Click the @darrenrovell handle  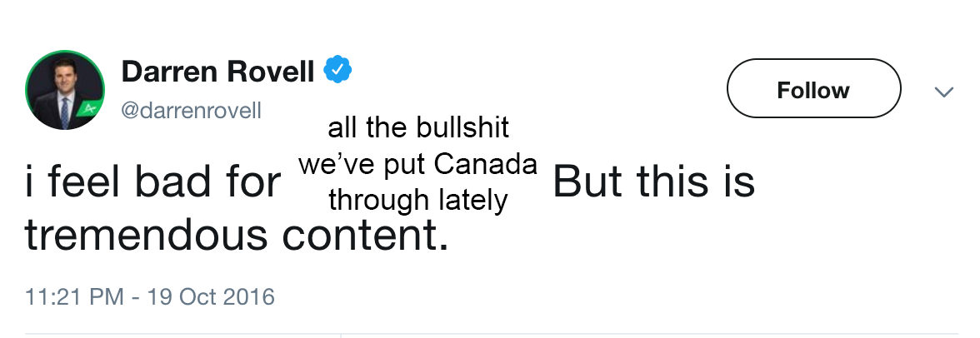click(x=192, y=110)
